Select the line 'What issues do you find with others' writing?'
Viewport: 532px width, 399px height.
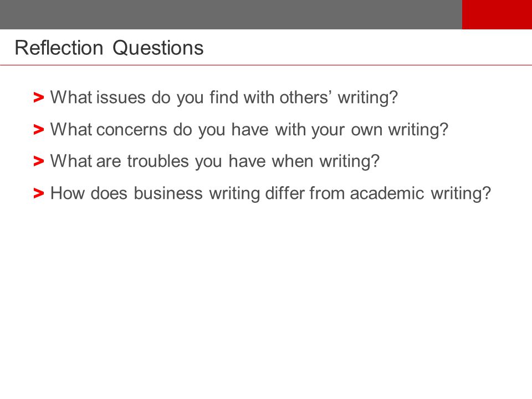point(224,98)
